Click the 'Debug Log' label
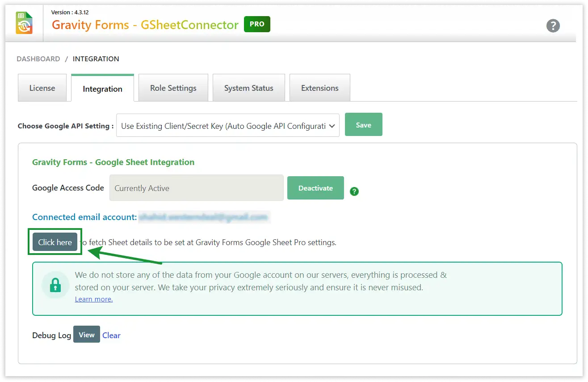The height and width of the screenshot is (382, 588). 52,335
